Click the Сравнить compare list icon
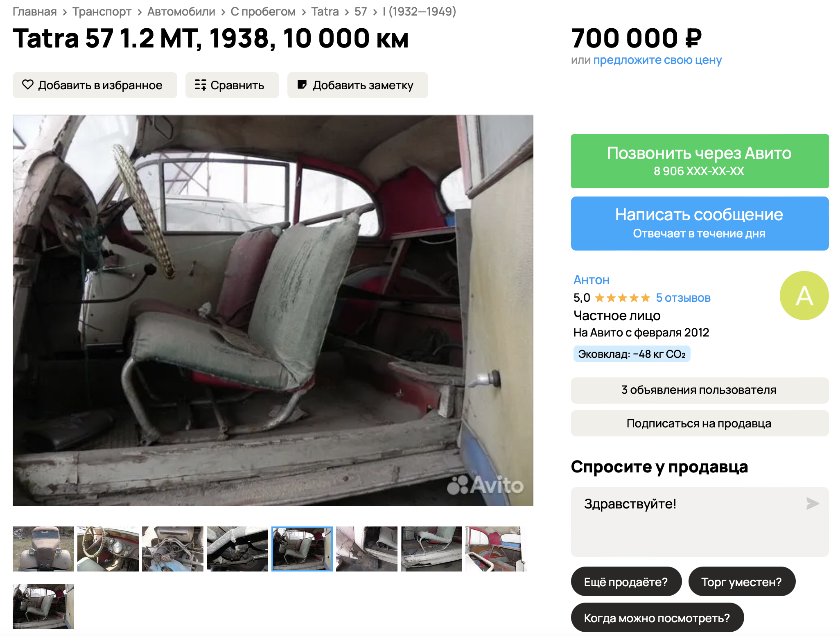This screenshot has height=637, width=840. 200,85
